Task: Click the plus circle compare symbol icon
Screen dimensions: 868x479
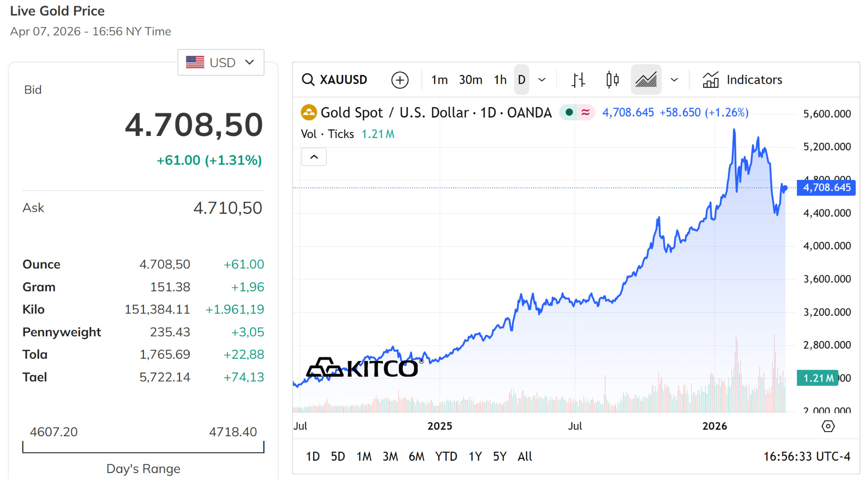Action: (400, 80)
